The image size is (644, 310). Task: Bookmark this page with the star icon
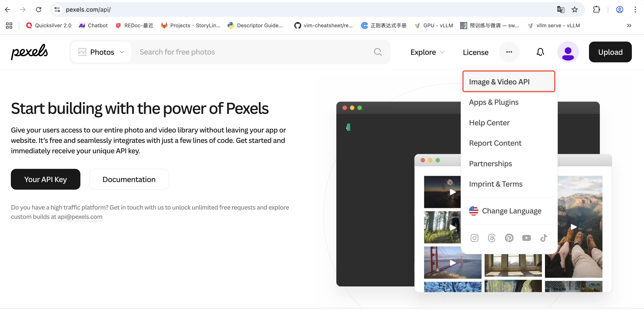pyautogui.click(x=574, y=10)
